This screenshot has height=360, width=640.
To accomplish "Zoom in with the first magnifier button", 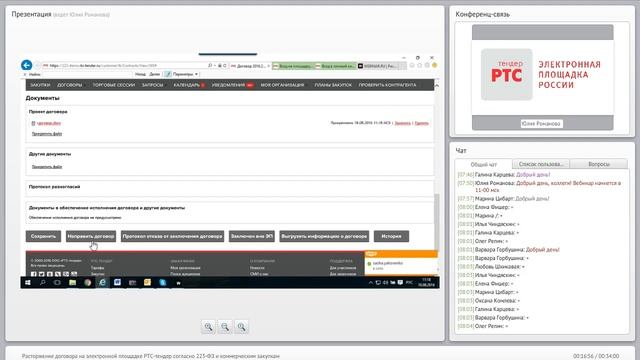I will click(208, 327).
